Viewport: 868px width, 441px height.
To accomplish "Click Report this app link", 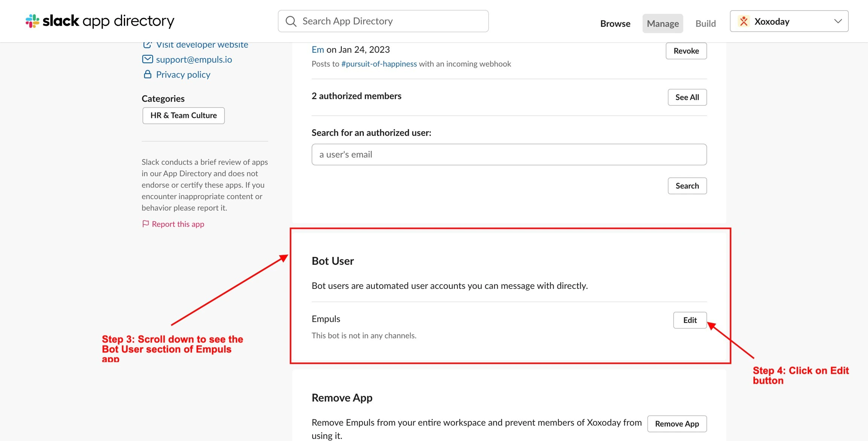I will coord(178,224).
